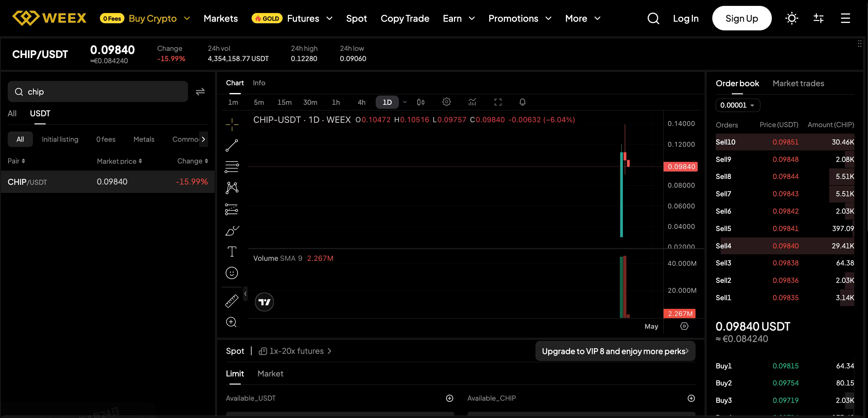Select the crosshair cursor tool
Viewport: 868px width, 418px height.
(x=232, y=125)
